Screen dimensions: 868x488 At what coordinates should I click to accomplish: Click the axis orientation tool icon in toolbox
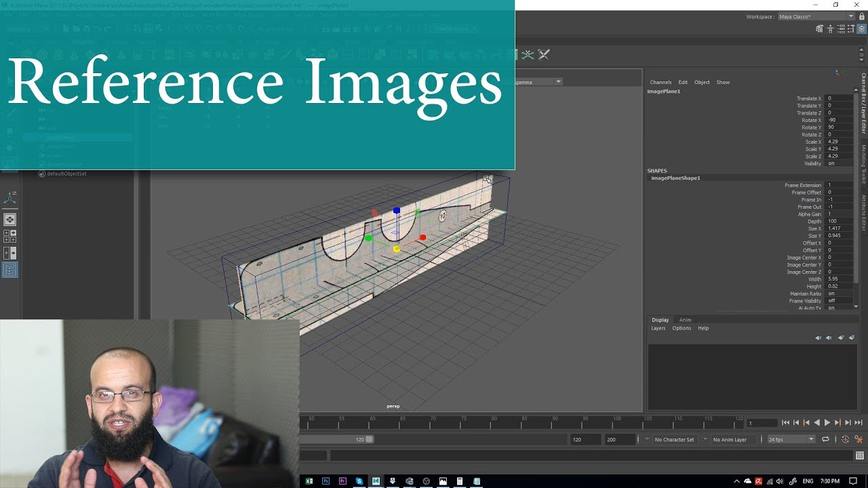(x=9, y=197)
